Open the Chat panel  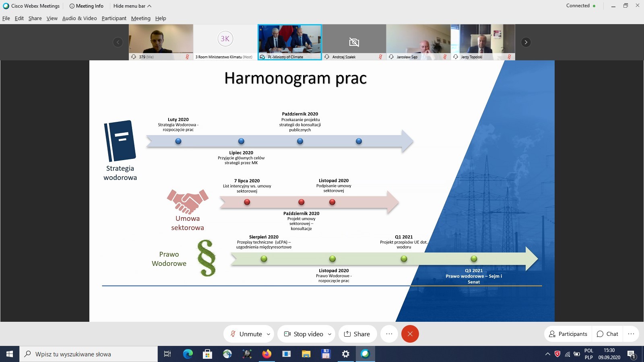click(x=607, y=334)
